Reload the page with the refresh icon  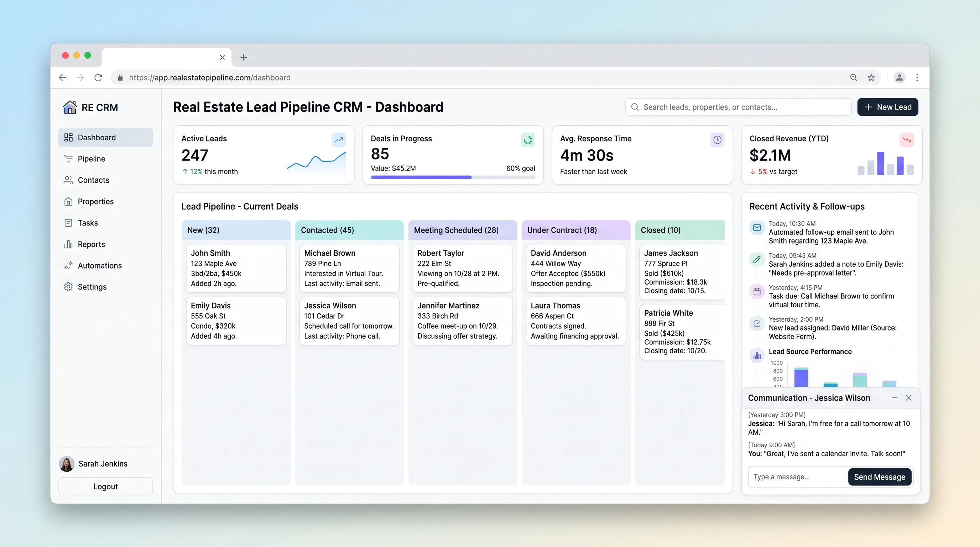click(98, 78)
